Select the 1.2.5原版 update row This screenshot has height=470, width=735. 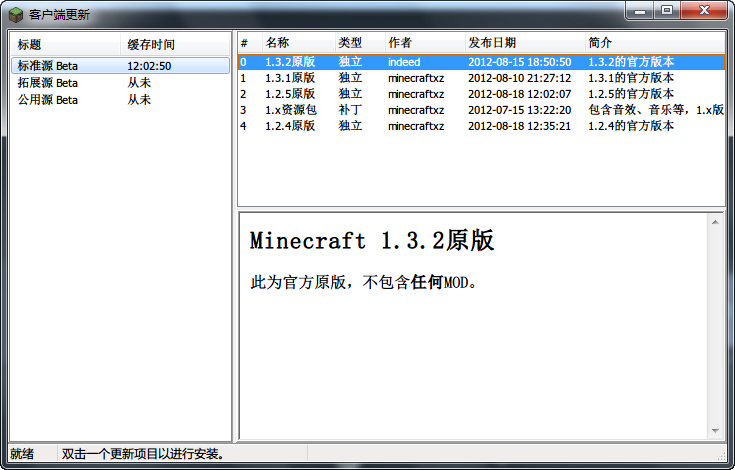[481, 94]
